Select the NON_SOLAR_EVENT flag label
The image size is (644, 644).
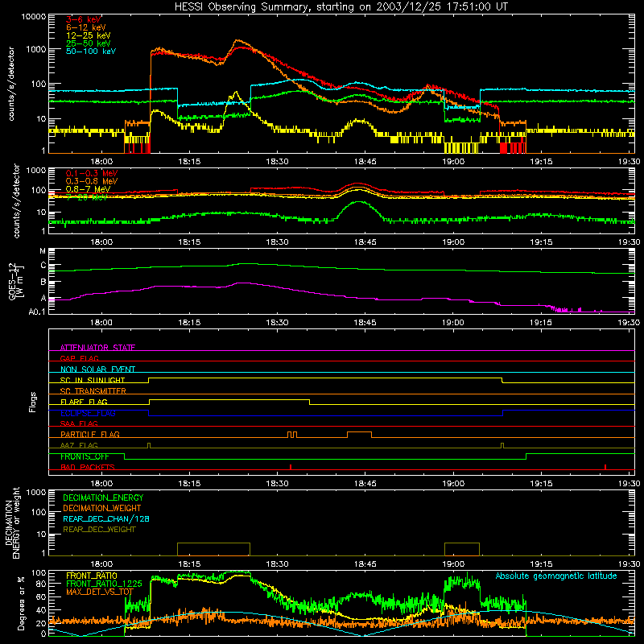pos(97,369)
